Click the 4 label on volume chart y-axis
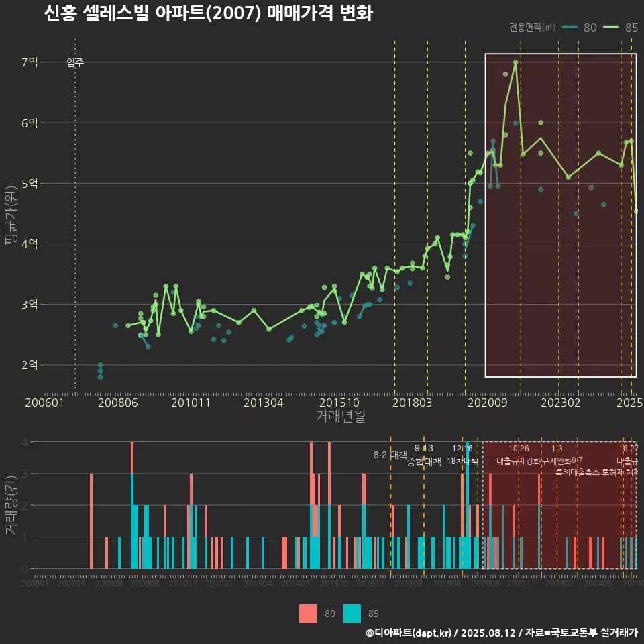 pyautogui.click(x=25, y=442)
